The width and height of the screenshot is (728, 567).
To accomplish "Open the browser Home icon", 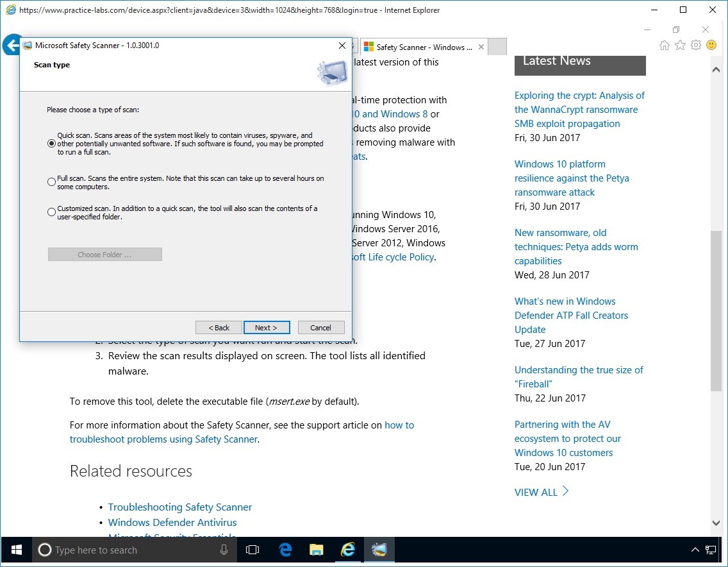I will click(665, 45).
